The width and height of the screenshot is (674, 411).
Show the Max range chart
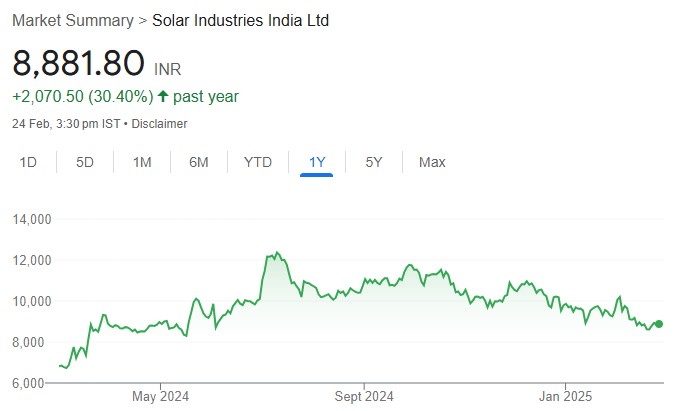pos(432,162)
